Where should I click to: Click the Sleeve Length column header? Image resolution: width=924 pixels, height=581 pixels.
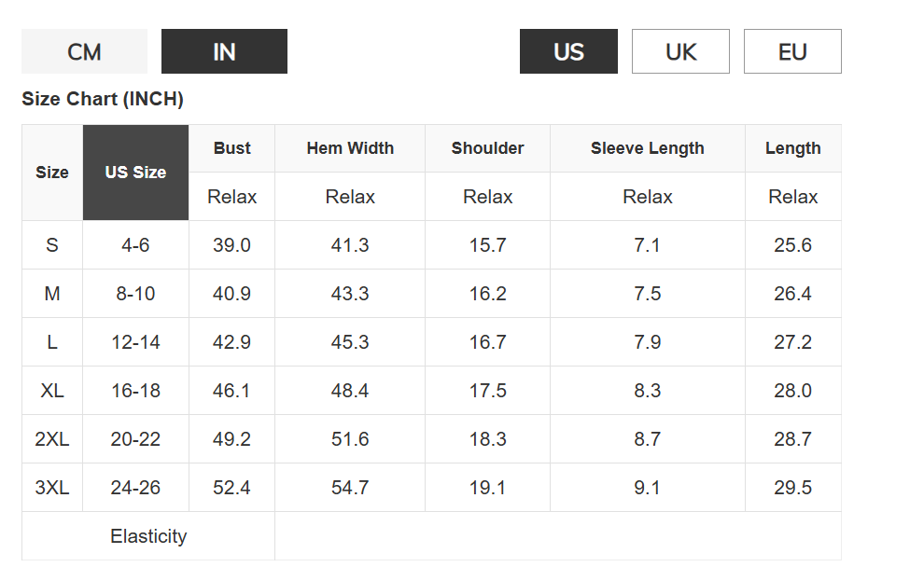point(648,148)
